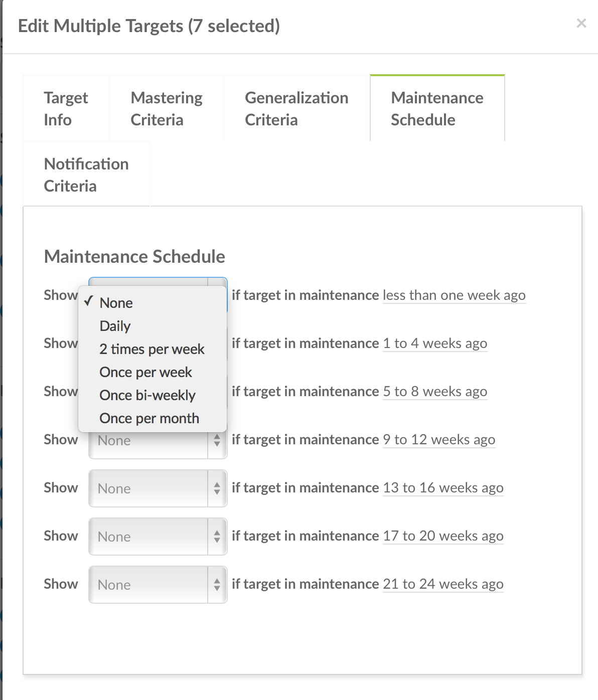Click '9 to 12 weeks ago' text
This screenshot has width=598, height=700.
tap(439, 440)
